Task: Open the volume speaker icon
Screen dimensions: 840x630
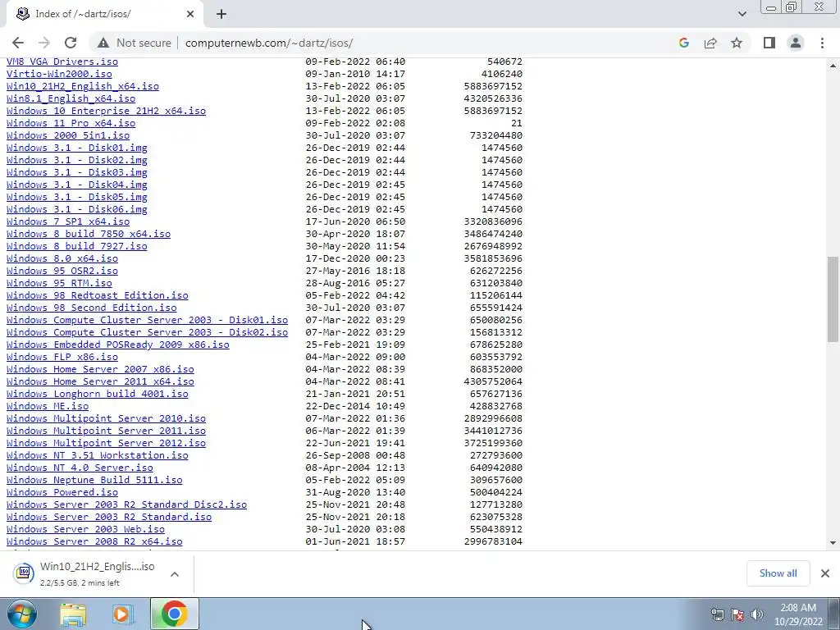Action: 757,614
